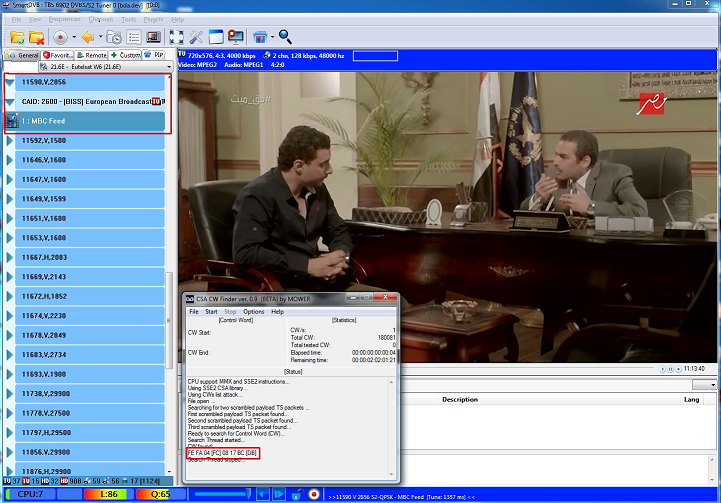The height and width of the screenshot is (503, 721).
Task: Click the folder with red X icon
Action: coord(37,37)
